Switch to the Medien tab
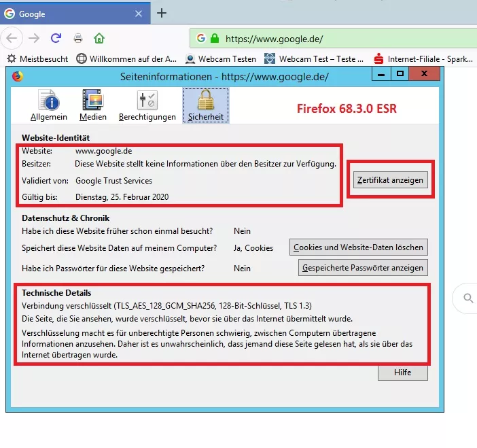The width and height of the screenshot is (477, 448). pos(93,105)
